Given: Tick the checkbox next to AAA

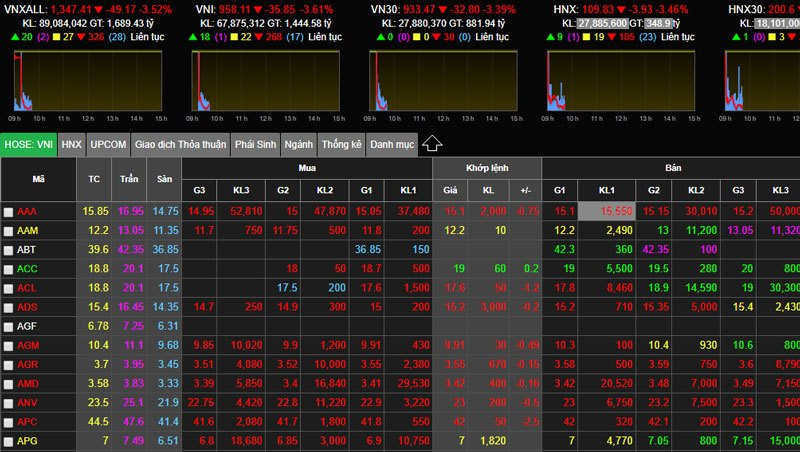Looking at the screenshot, I should tap(9, 212).
